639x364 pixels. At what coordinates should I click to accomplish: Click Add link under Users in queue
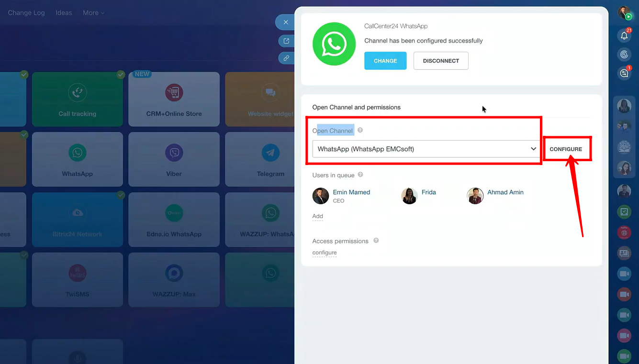click(x=318, y=216)
